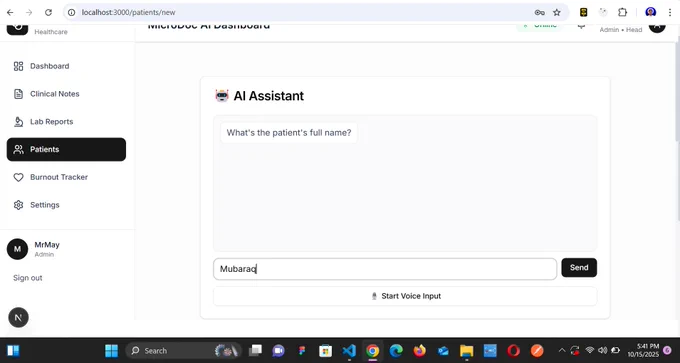This screenshot has width=680, height=363.
Task: Show hidden system tray icons
Action: 562,350
